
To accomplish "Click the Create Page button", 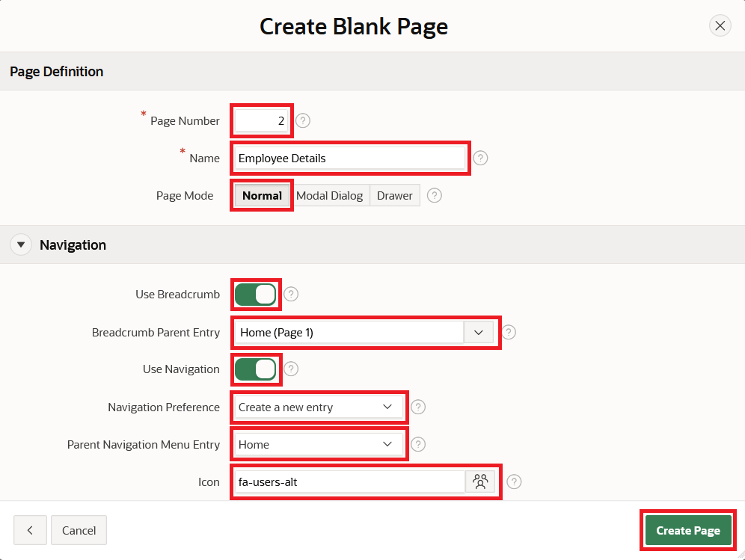I will coord(688,530).
